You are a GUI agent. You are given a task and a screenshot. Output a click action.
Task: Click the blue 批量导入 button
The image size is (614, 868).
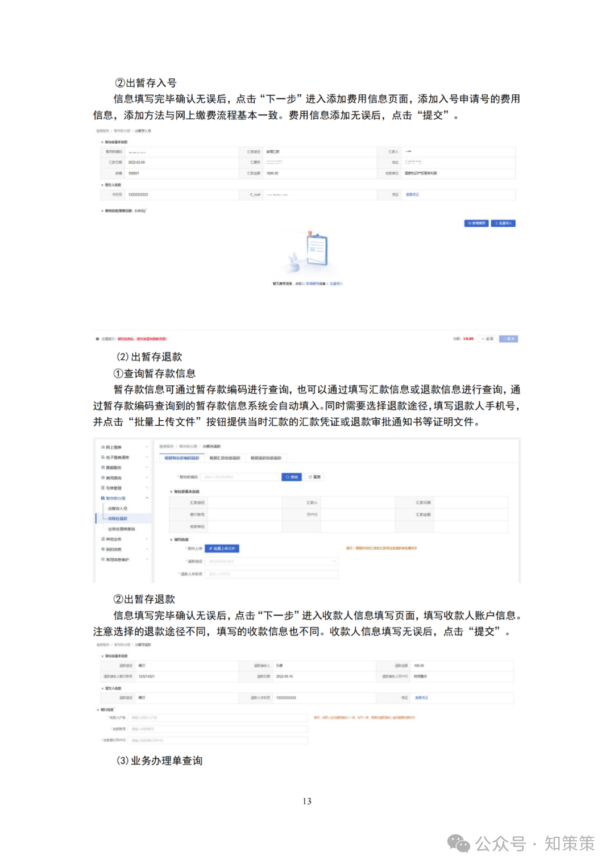(503, 223)
